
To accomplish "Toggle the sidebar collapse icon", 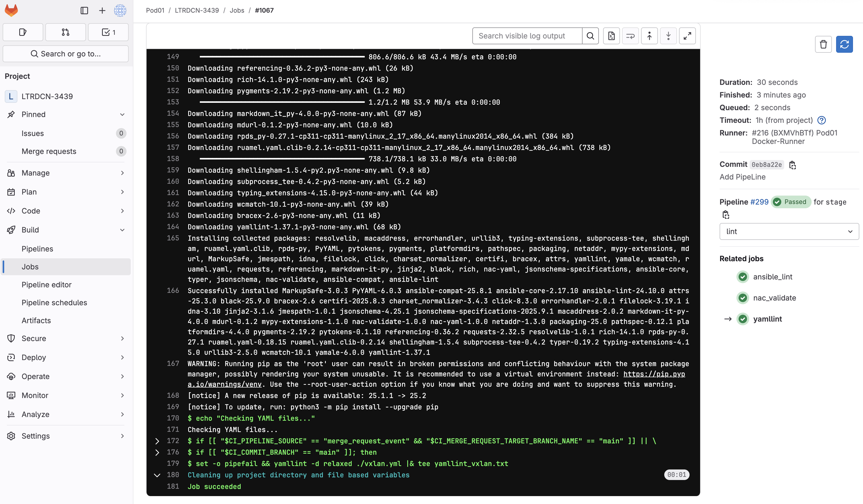I will tap(84, 11).
